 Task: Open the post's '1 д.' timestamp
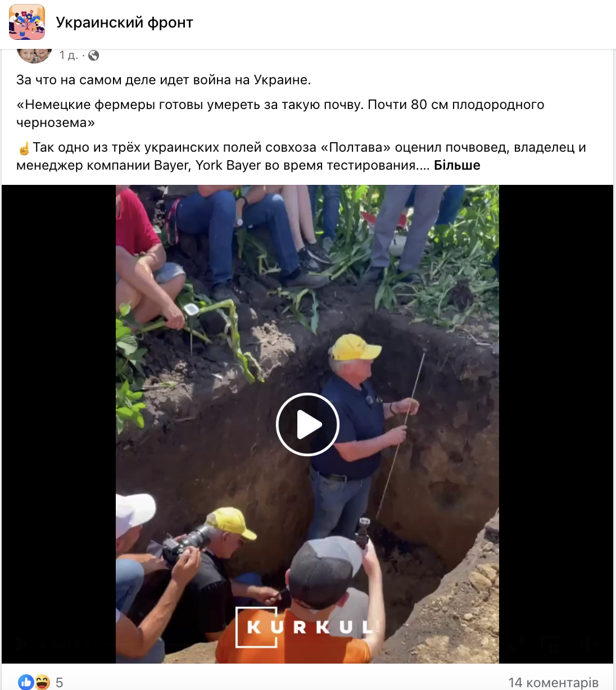69,55
